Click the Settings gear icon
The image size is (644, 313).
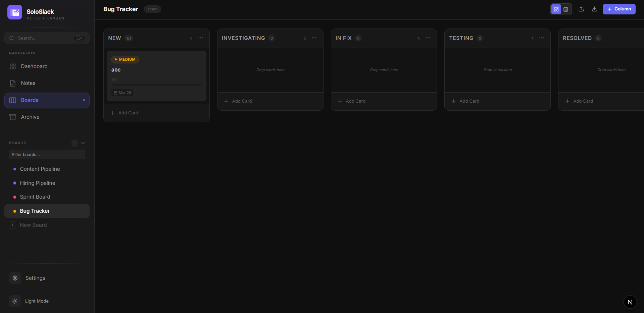coord(15,278)
